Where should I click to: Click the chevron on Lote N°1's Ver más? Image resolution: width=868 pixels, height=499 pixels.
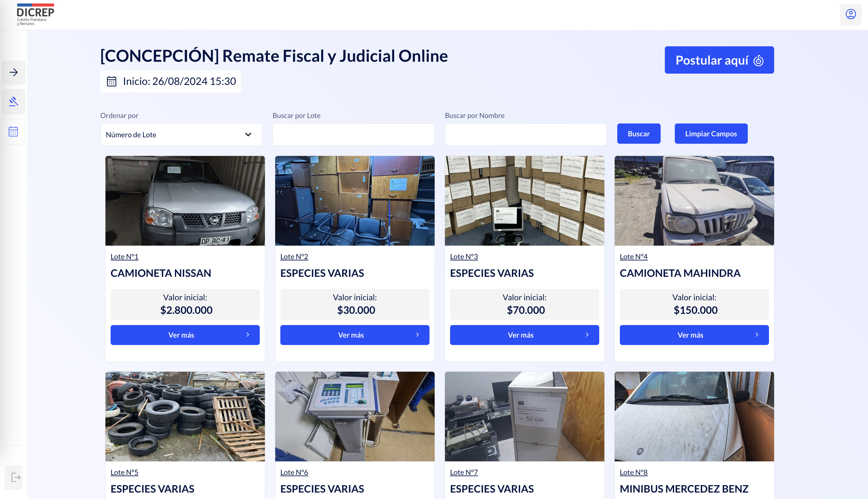(248, 335)
